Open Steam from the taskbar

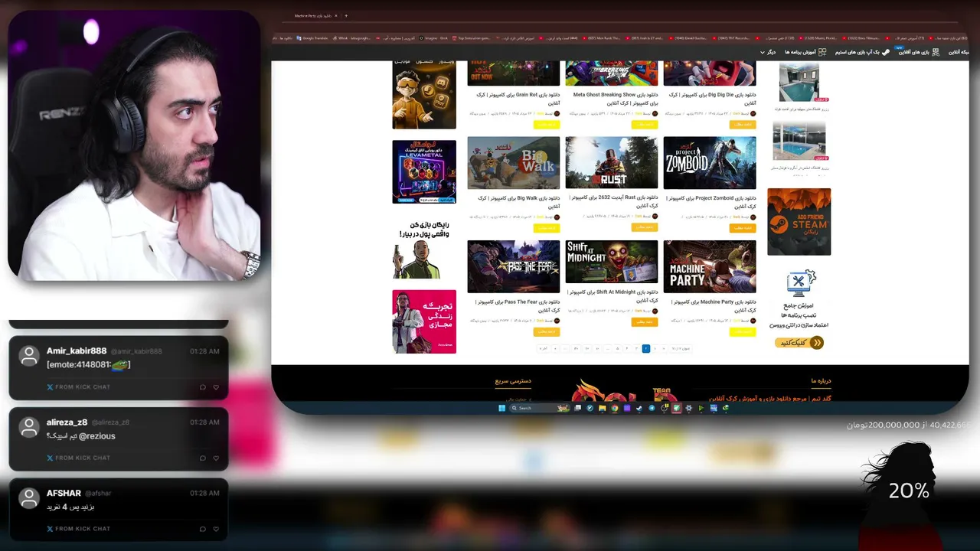pyautogui.click(x=639, y=408)
